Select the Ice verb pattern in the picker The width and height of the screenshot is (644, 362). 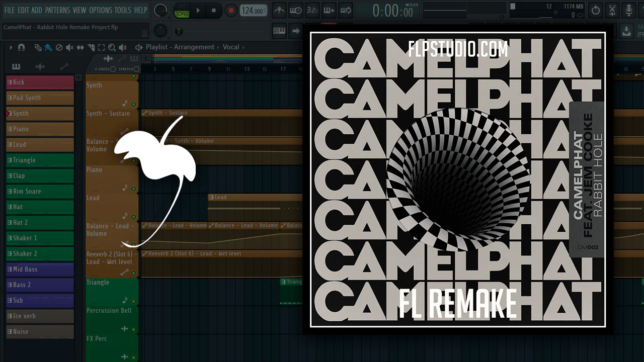pos(40,316)
